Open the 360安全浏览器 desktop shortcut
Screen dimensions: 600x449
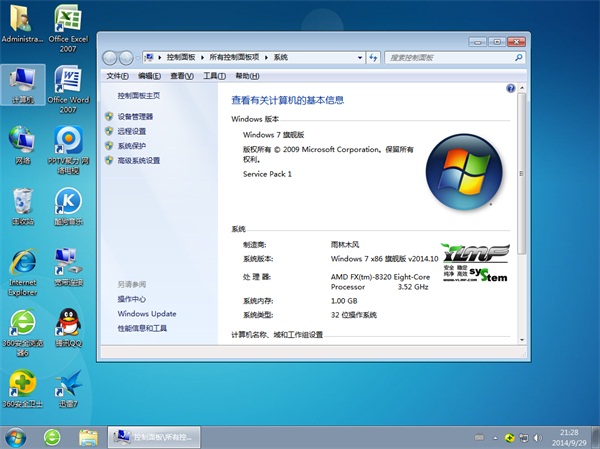coord(23,333)
